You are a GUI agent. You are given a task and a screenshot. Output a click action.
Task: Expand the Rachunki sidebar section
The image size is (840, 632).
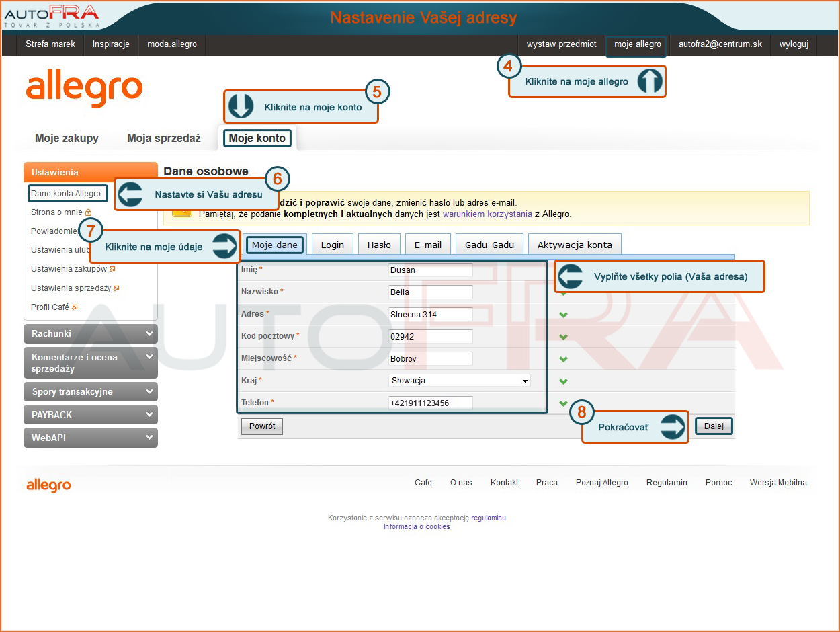pyautogui.click(x=91, y=334)
